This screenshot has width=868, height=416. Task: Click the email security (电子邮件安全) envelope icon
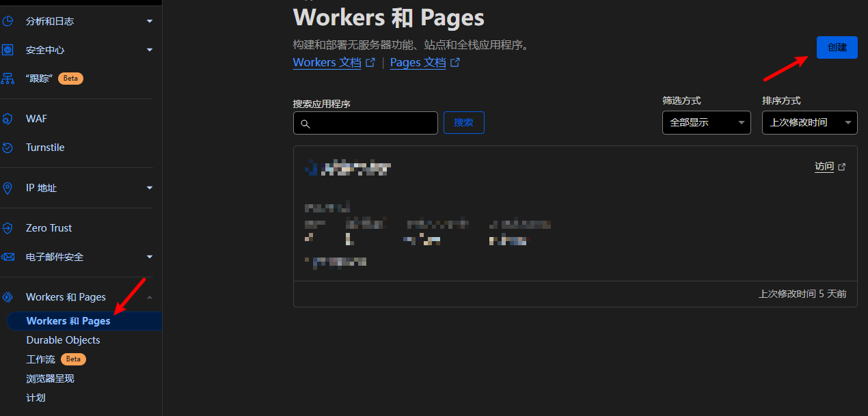pyautogui.click(x=8, y=257)
